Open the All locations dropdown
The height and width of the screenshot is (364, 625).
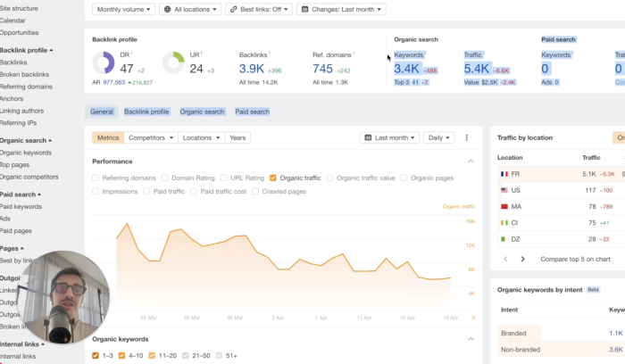[188, 9]
